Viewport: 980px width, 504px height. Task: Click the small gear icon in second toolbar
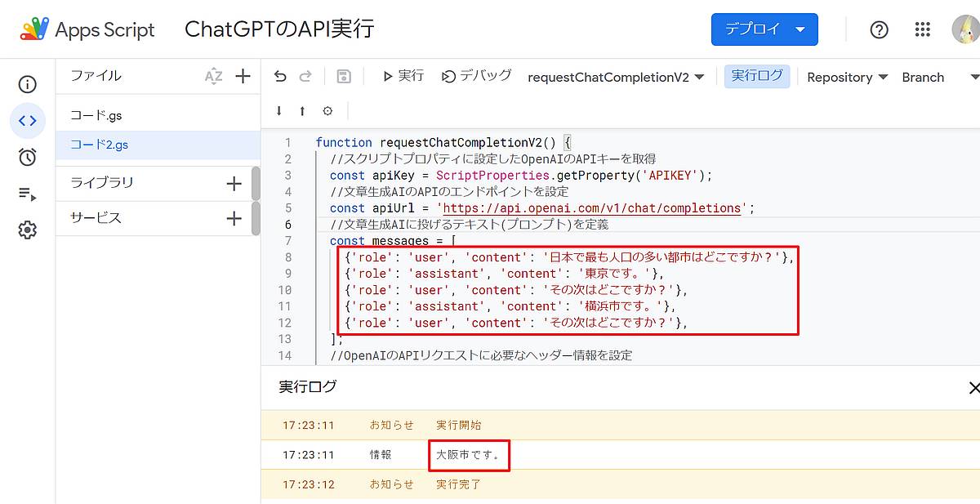(327, 110)
